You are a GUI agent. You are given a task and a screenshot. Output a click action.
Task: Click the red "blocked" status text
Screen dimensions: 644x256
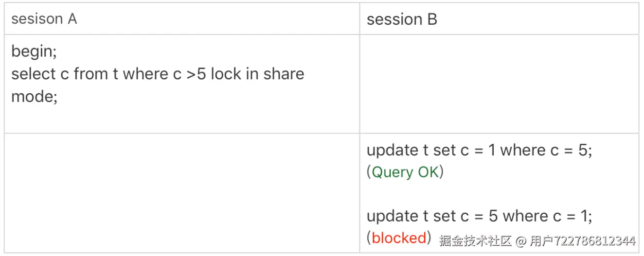tap(399, 238)
